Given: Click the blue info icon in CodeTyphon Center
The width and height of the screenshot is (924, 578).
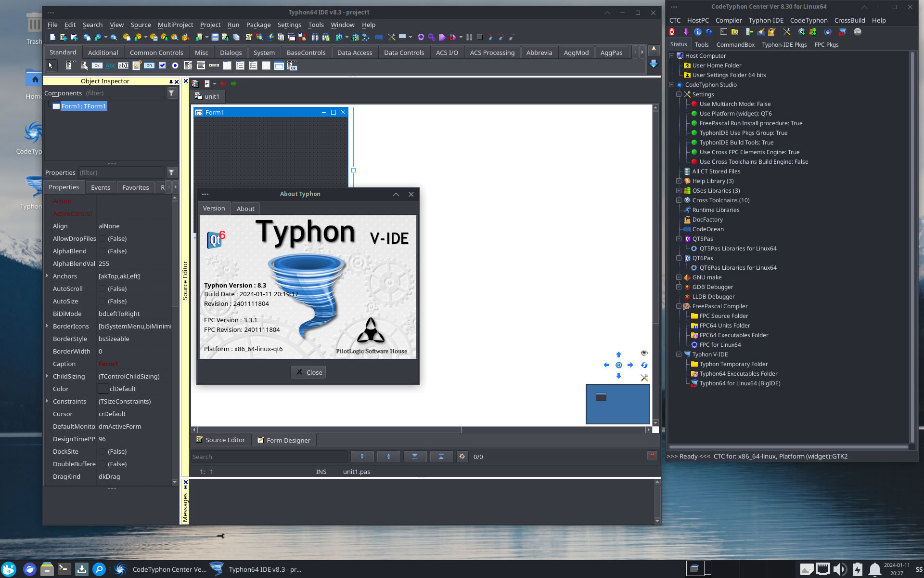Looking at the screenshot, I should coord(698,32).
